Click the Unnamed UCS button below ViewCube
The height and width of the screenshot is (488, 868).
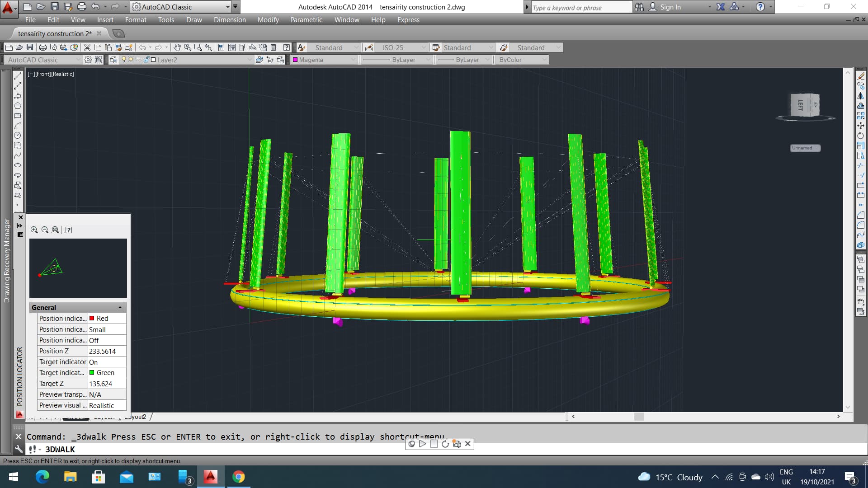[805, 148]
